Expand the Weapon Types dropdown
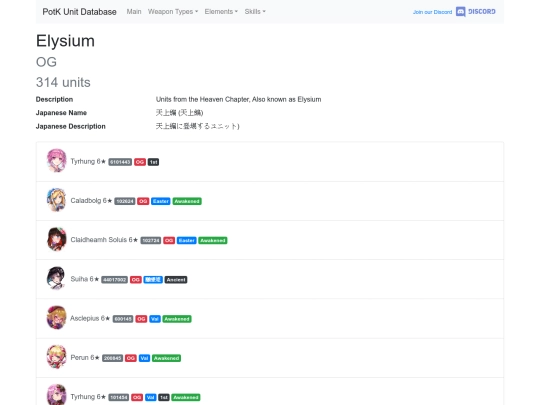 173,12
